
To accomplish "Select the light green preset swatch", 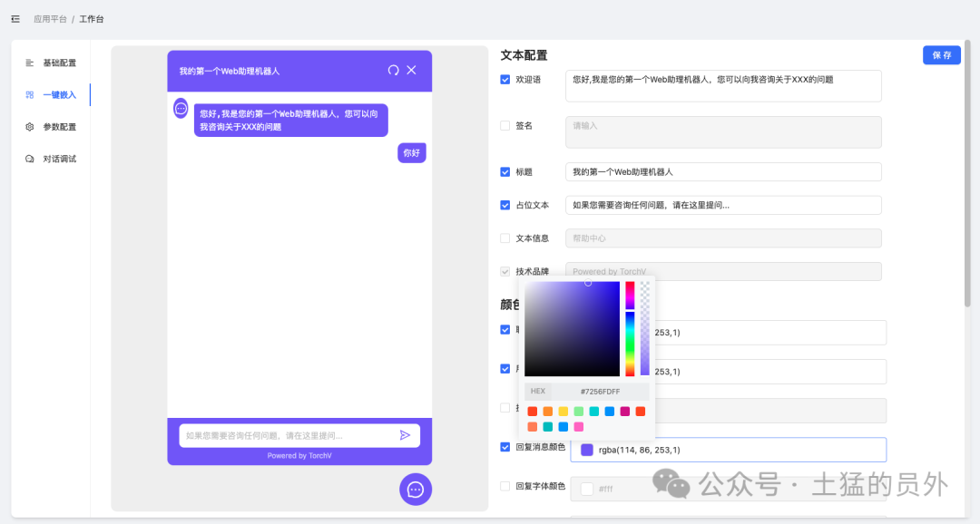I will point(579,412).
